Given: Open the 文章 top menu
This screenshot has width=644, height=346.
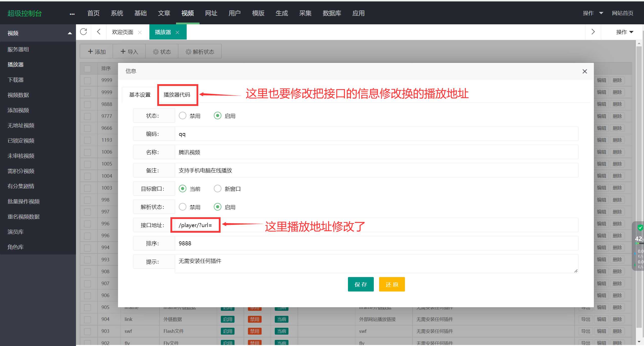Looking at the screenshot, I should [164, 13].
